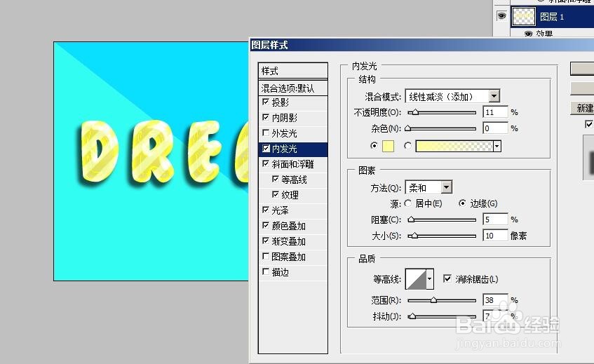Screen dimensions: 594x364
Task: Open the 样式 styles list header
Action: pos(293,71)
